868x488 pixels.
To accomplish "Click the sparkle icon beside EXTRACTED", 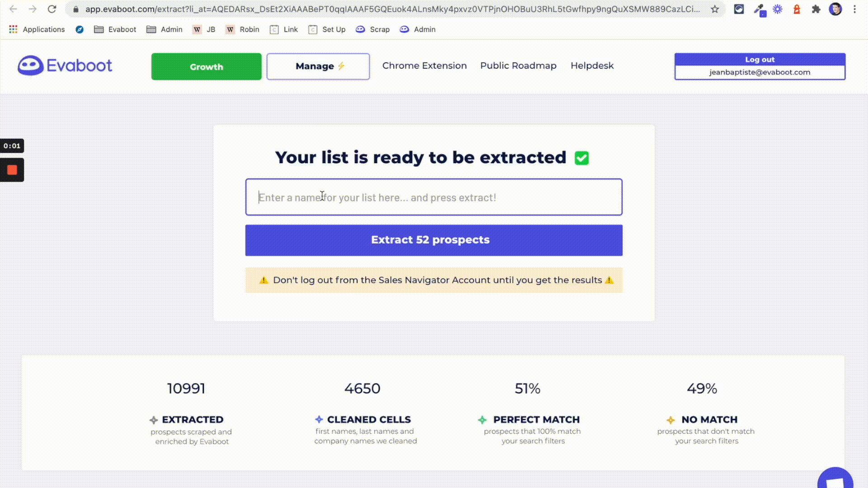I will 154,420.
